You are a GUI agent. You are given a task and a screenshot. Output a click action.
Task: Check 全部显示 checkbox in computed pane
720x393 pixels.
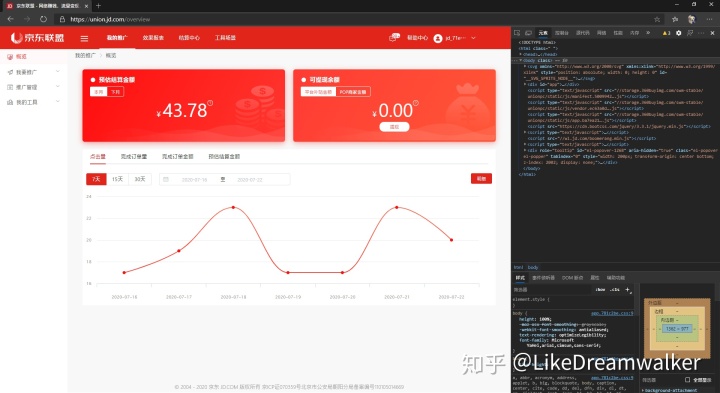coord(687,380)
